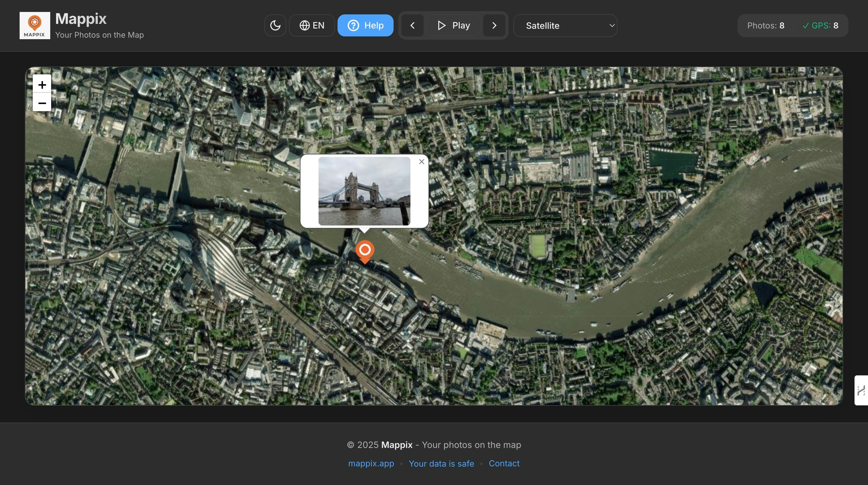868x485 pixels.
Task: Open the Tower Bridge photo thumbnail
Action: coord(364,191)
